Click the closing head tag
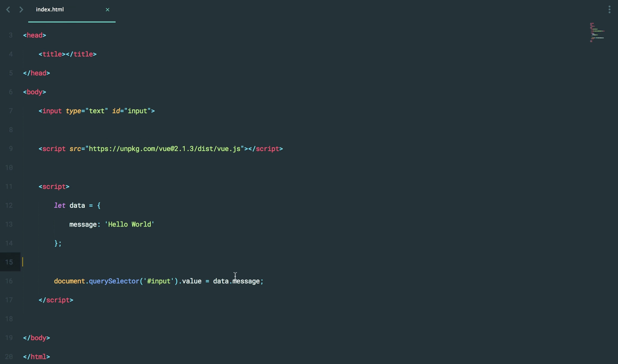 [36, 73]
